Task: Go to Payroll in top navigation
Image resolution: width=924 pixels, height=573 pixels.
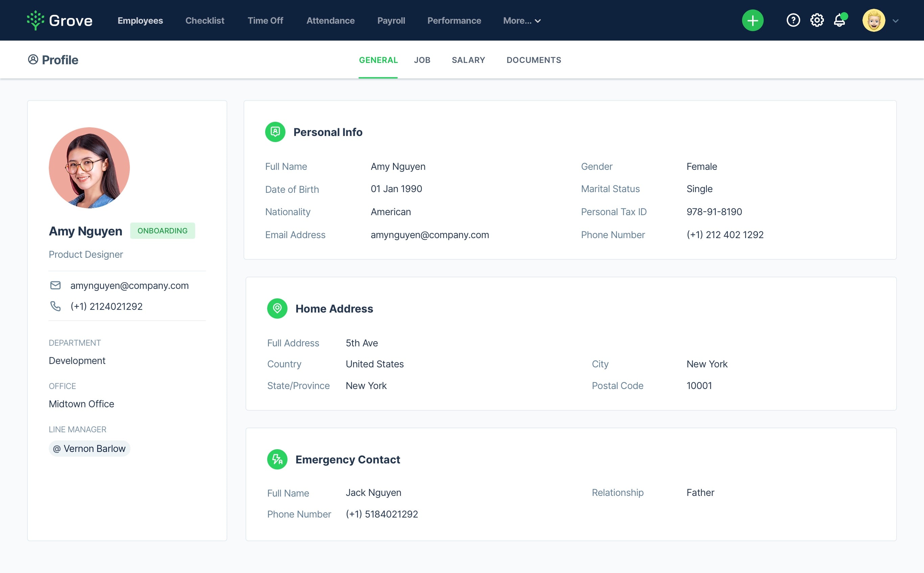Action: coord(391,21)
